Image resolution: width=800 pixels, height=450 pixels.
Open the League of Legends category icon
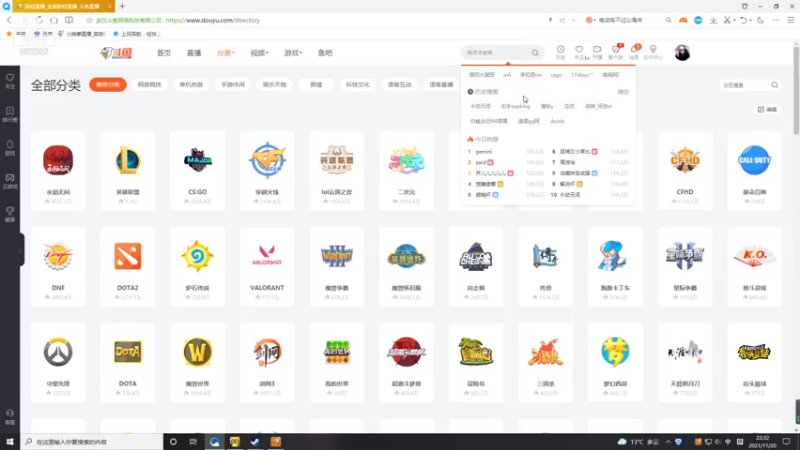coord(128,160)
